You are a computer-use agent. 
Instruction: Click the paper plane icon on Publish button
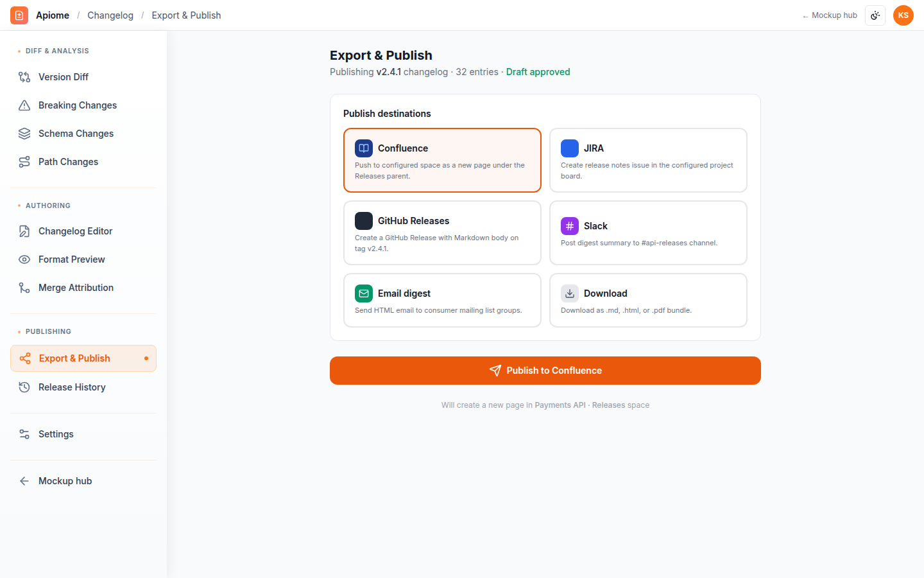(x=495, y=371)
